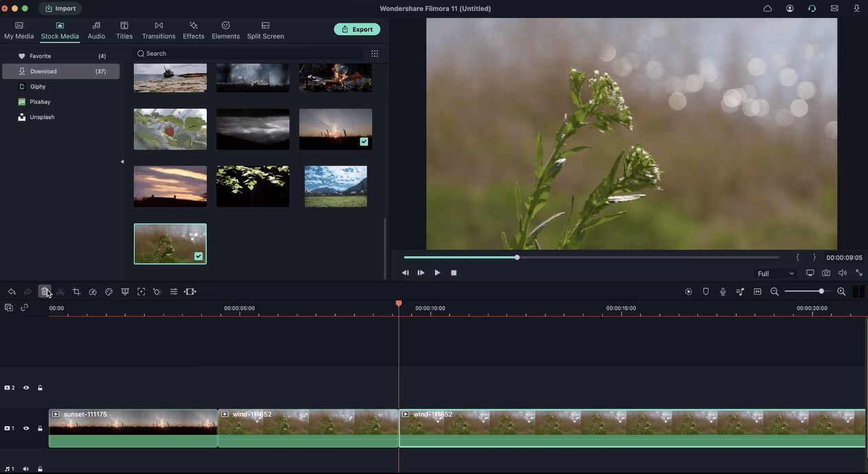The width and height of the screenshot is (868, 474).
Task: Click the timeline zoom slider handle
Action: [x=821, y=292]
